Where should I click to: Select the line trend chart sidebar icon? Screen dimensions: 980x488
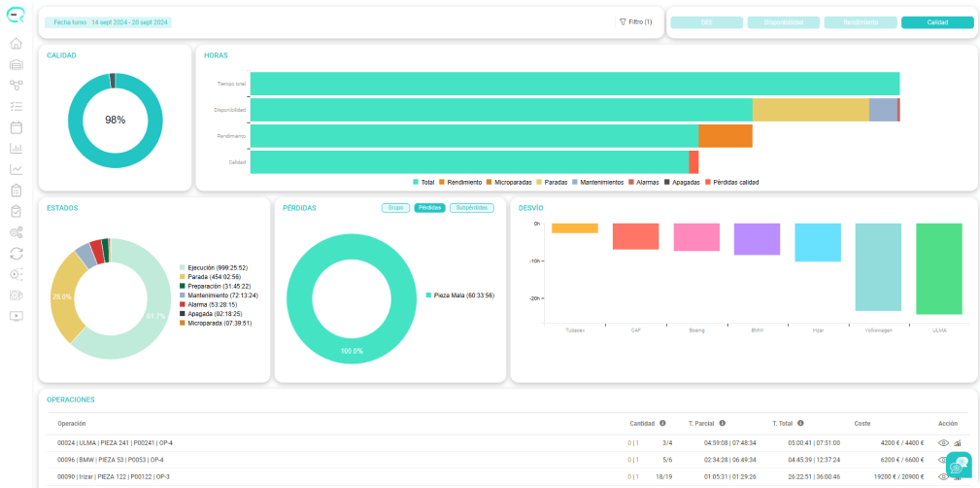point(17,169)
